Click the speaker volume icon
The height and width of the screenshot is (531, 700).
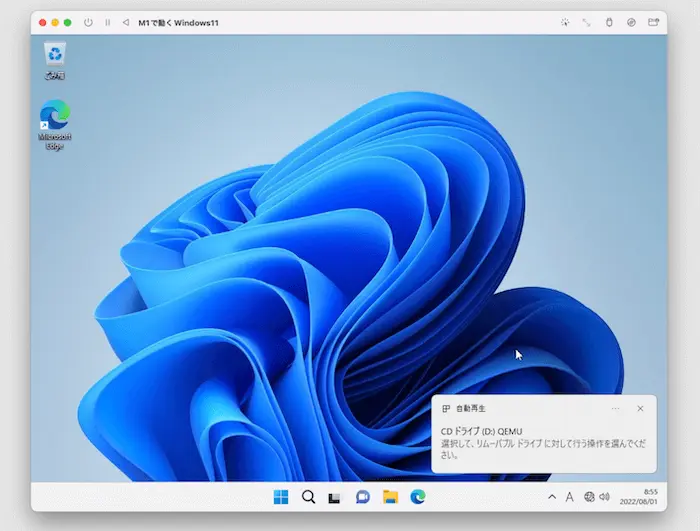604,497
